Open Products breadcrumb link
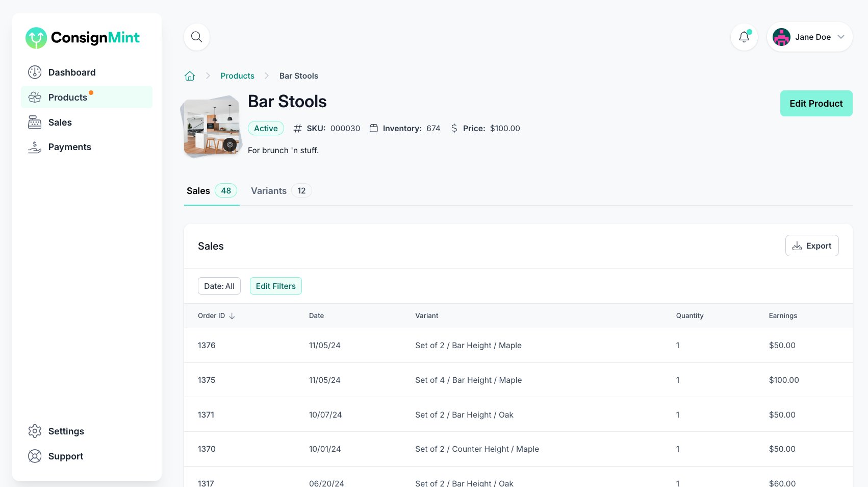Screen dimensions: 868x487 pyautogui.click(x=237, y=76)
